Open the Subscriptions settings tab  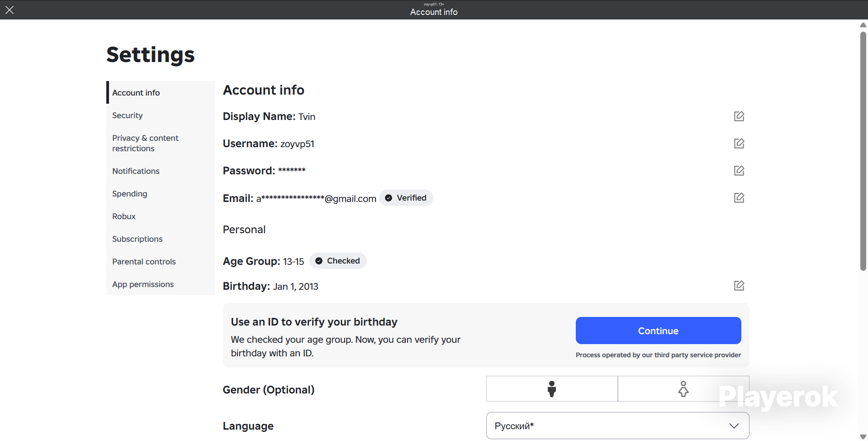point(161,239)
